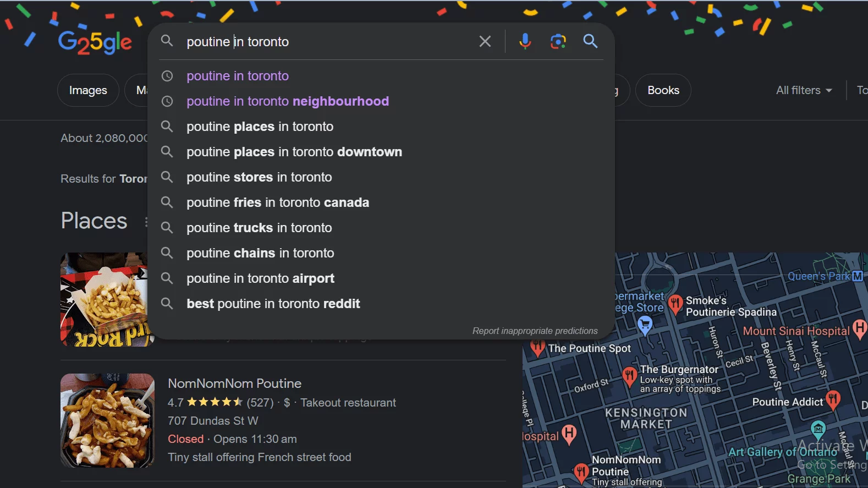The image size is (868, 488).
Task: Click Poutine Addict map pin
Action: [833, 400]
